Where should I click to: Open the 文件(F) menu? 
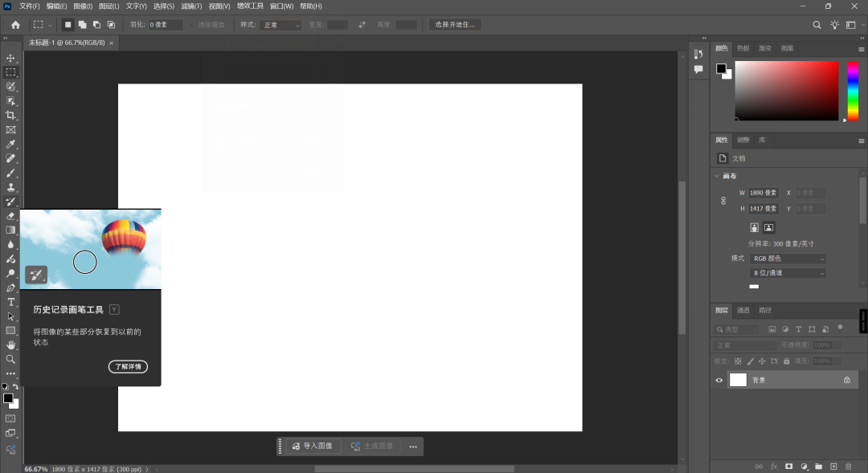pos(30,6)
